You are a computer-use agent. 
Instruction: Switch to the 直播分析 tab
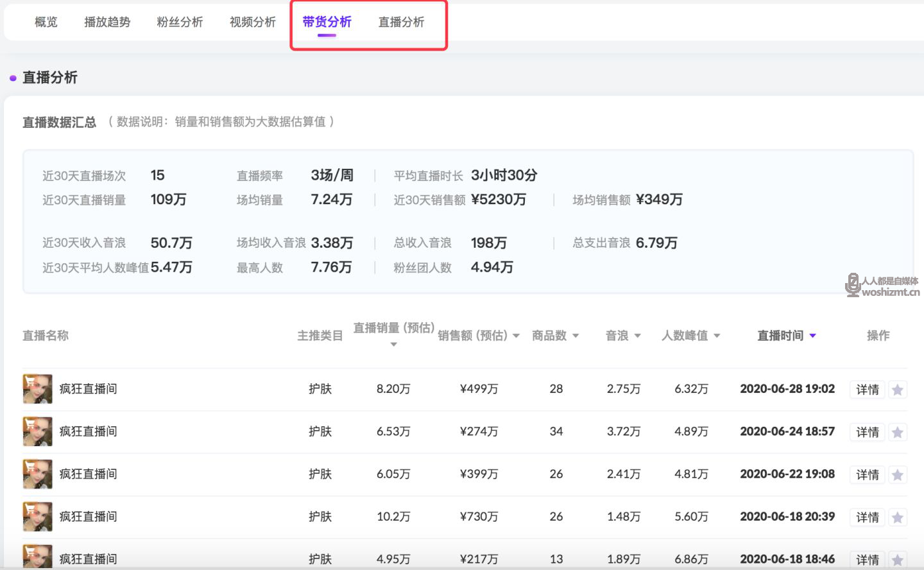click(x=401, y=22)
